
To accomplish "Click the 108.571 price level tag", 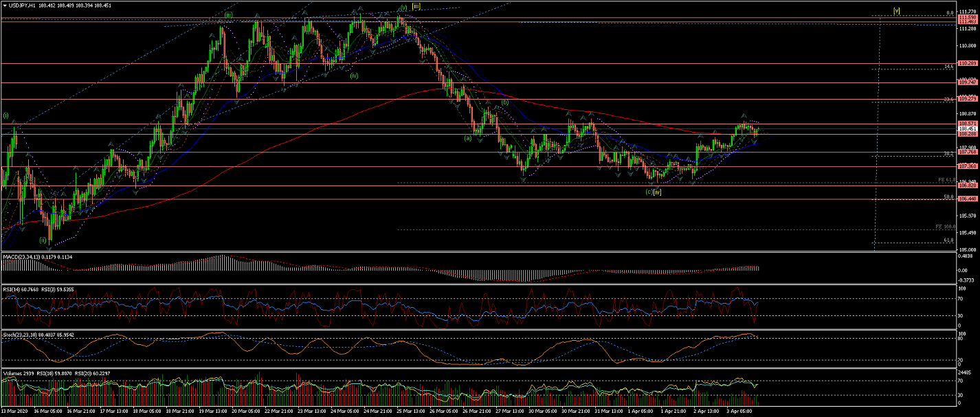I will (968, 124).
